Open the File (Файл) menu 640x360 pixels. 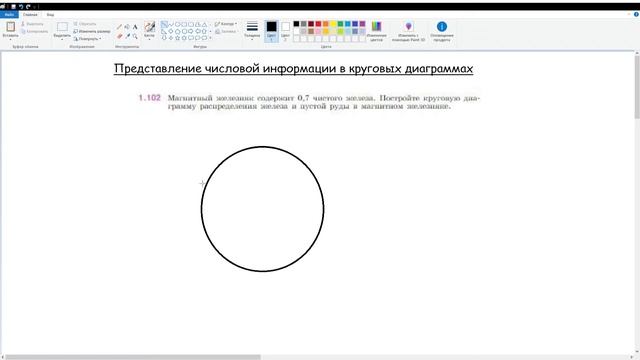click(9, 15)
